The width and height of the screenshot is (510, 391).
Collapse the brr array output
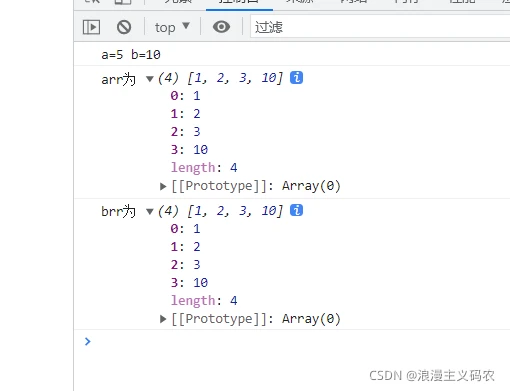tap(150, 211)
